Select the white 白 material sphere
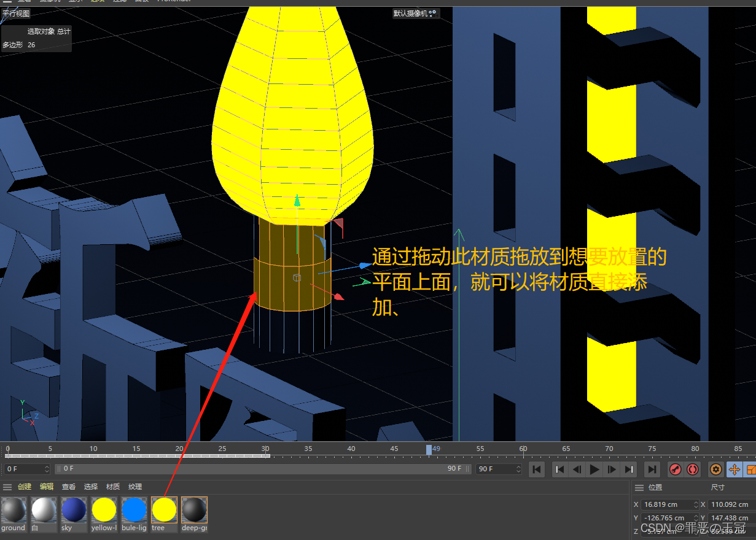Viewport: 756px width, 540px height. (44, 510)
